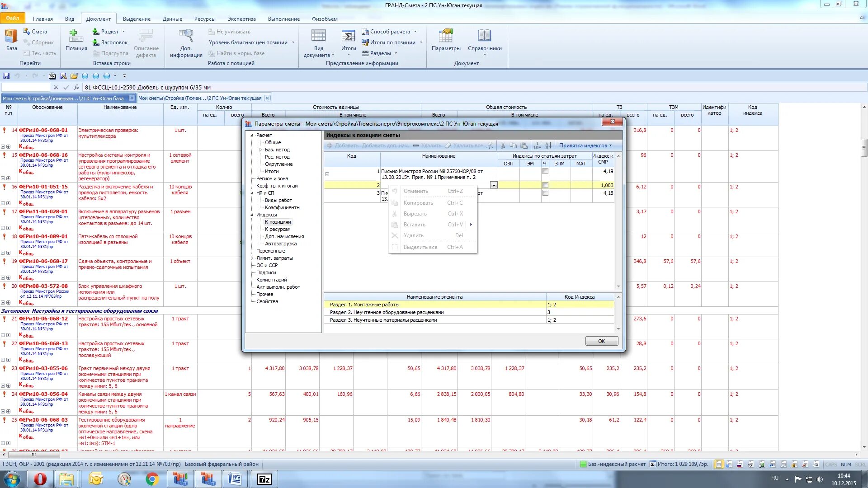Image resolution: width=868 pixels, height=488 pixels.
Task: Close the 2 ПС Ун-Юган текущая document tab
Action: (267, 98)
